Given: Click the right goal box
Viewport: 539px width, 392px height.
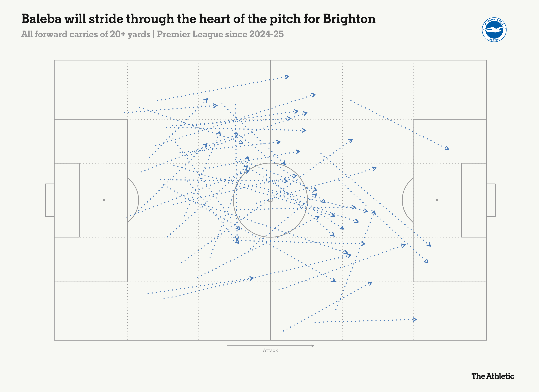Looking at the screenshot, I should (x=491, y=200).
